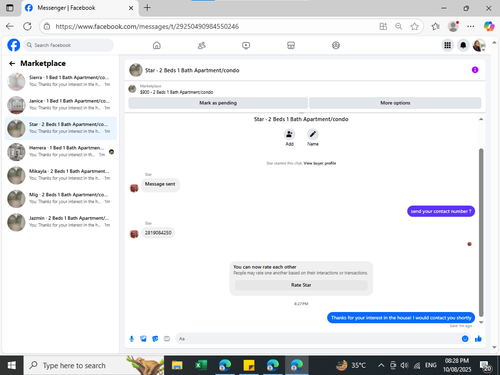The image size is (500, 375).
Task: Open the Mikayla 2 Beds conversation
Action: coord(61,175)
